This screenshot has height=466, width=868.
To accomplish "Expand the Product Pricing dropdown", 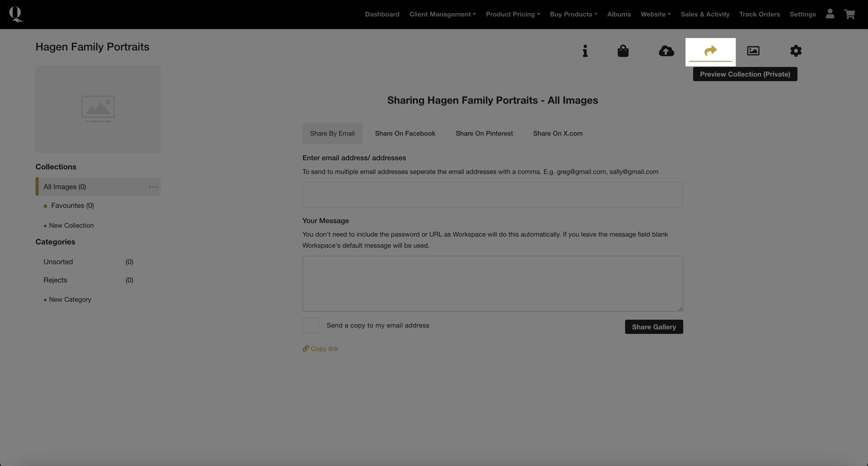I will [x=512, y=14].
